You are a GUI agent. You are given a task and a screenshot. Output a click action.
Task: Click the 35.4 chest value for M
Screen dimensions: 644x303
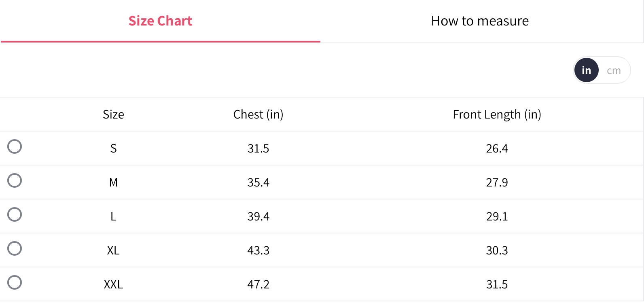tap(258, 182)
